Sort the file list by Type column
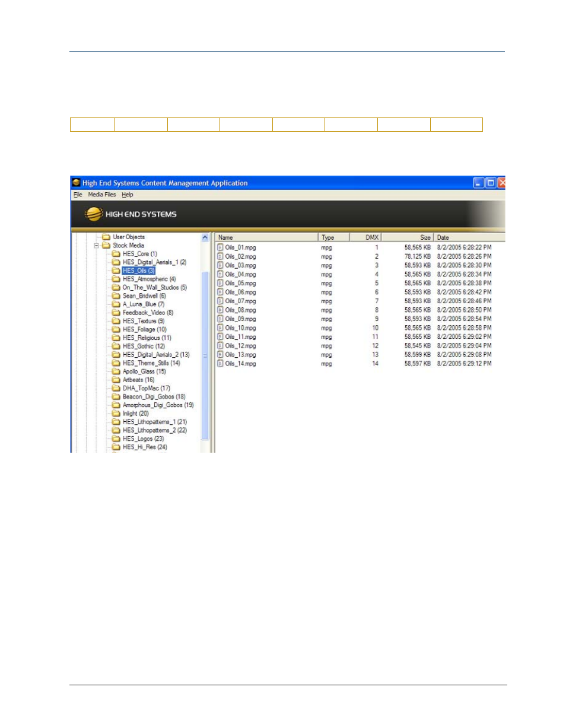This screenshot has height=728, width=566. [x=334, y=237]
